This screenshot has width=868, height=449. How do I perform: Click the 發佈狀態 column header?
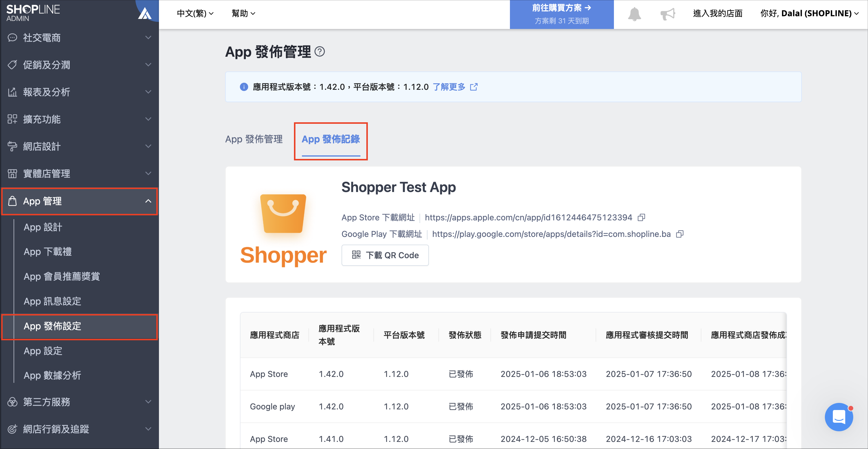[x=465, y=335]
